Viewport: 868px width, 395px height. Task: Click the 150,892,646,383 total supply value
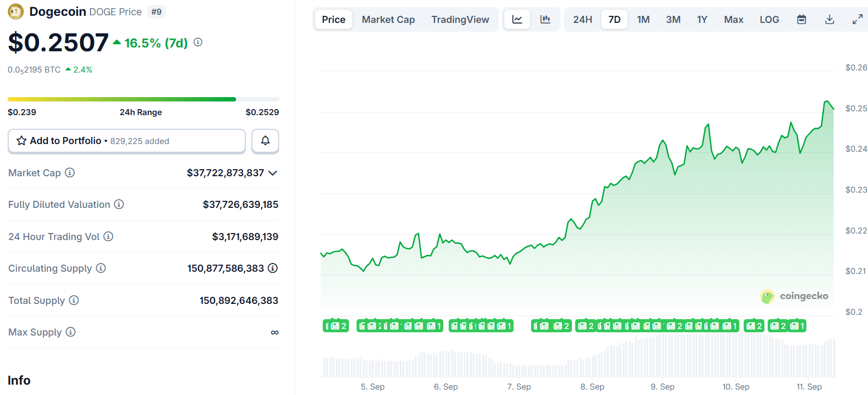[x=239, y=301]
